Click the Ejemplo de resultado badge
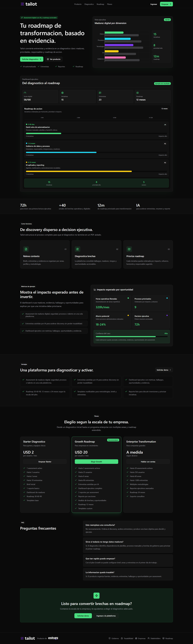 [162, 83]
